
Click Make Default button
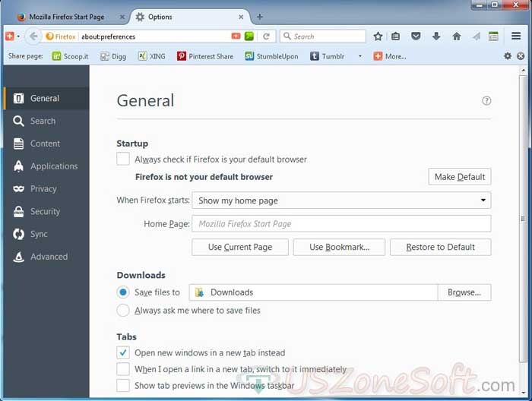(x=459, y=177)
